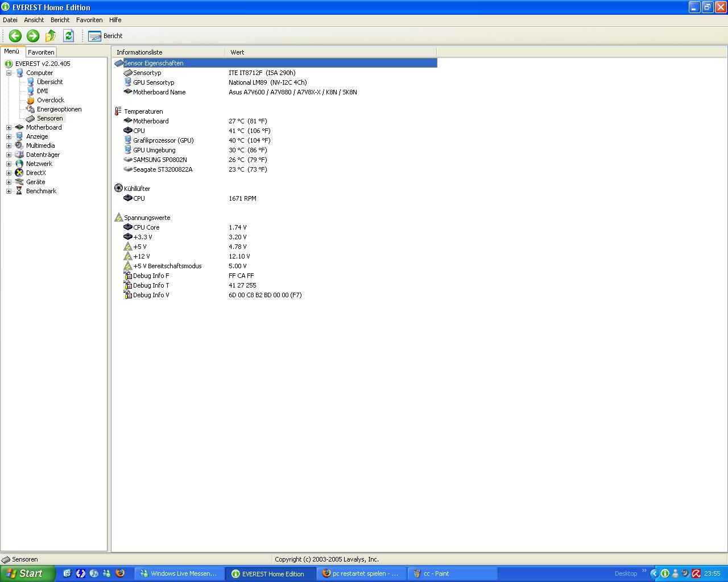Click the Motherboard chip icon in tree
The height and width of the screenshot is (582, 728).
(x=19, y=127)
